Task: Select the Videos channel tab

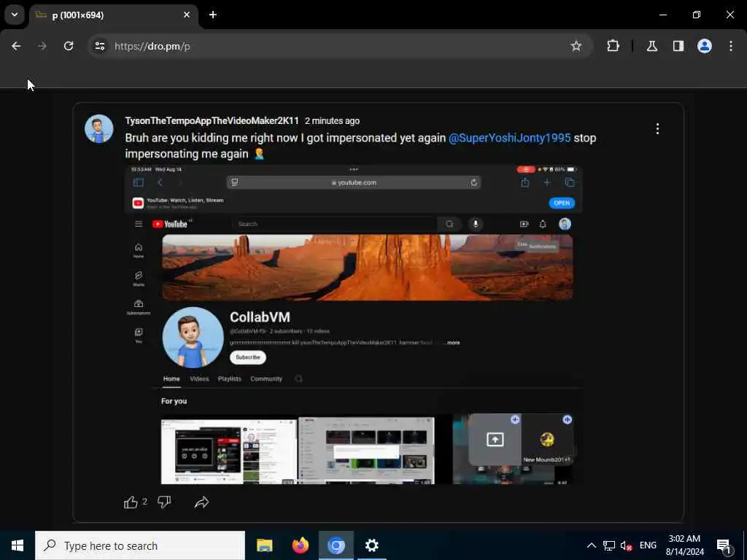Action: (x=199, y=379)
